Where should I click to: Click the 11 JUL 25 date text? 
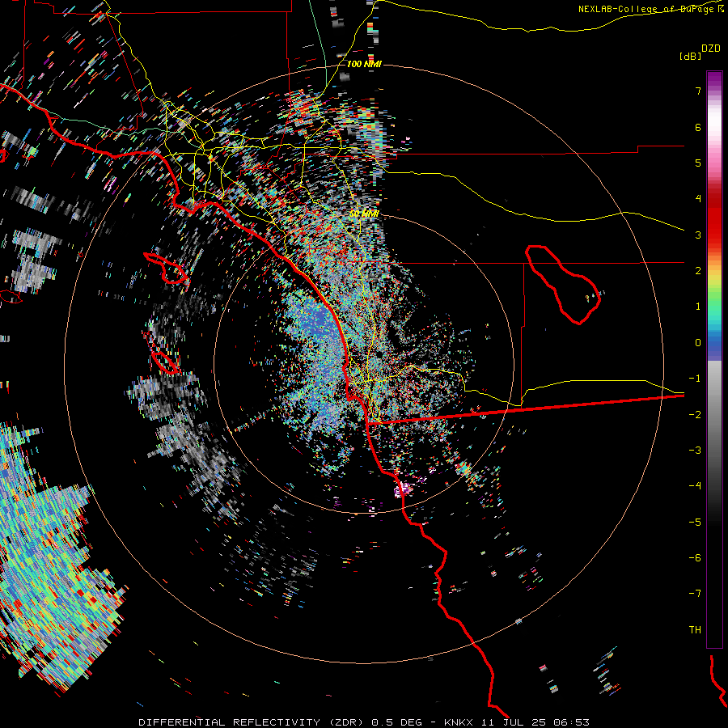pos(514,722)
